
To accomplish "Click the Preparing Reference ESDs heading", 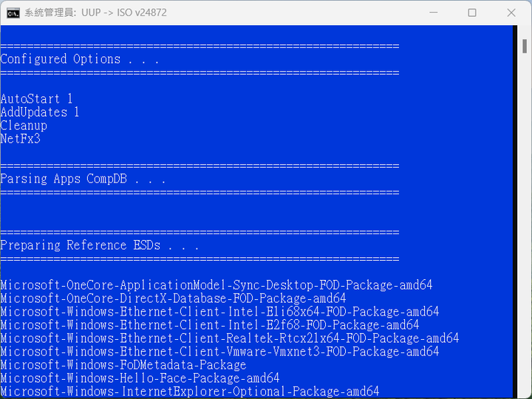I will 100,245.
